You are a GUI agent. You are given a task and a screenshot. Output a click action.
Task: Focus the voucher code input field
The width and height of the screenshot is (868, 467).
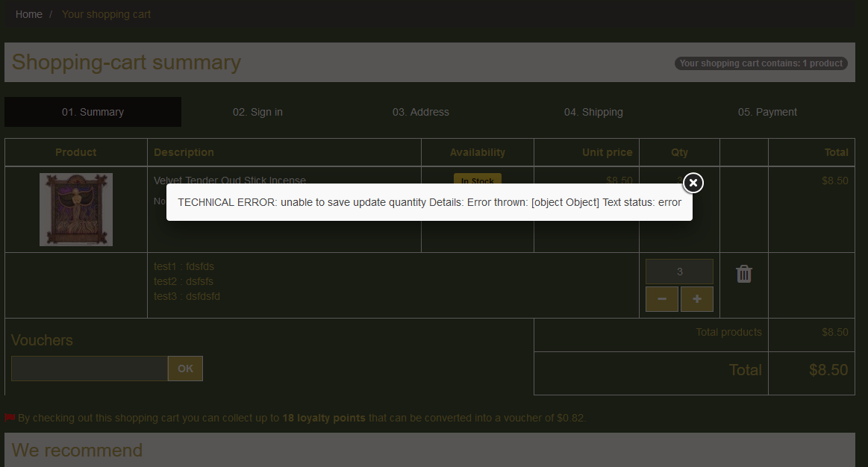(90, 369)
